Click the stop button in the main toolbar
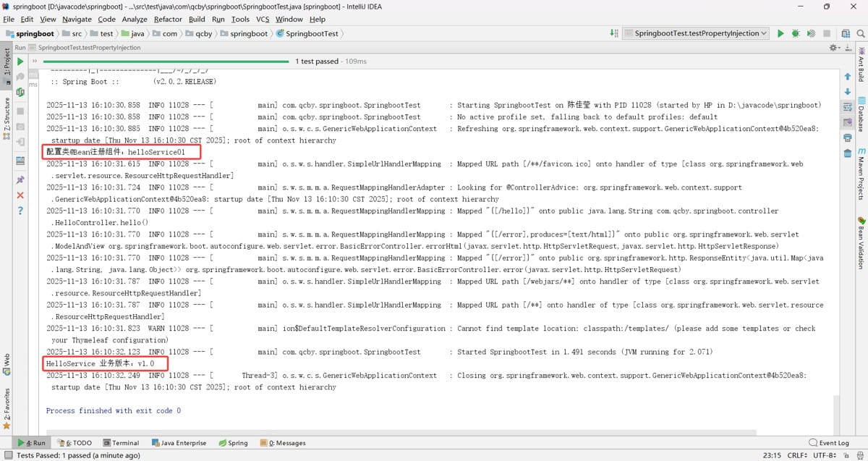This screenshot has height=461, width=868. (826, 33)
